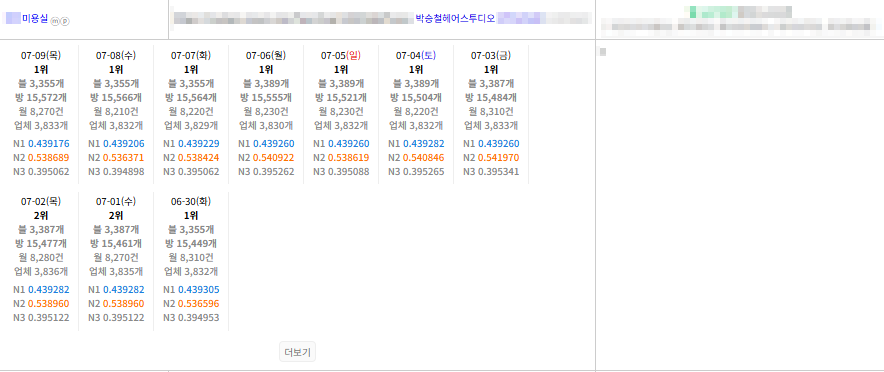Click the N3 value 0.395088
This screenshot has height=372, width=884.
click(349, 171)
